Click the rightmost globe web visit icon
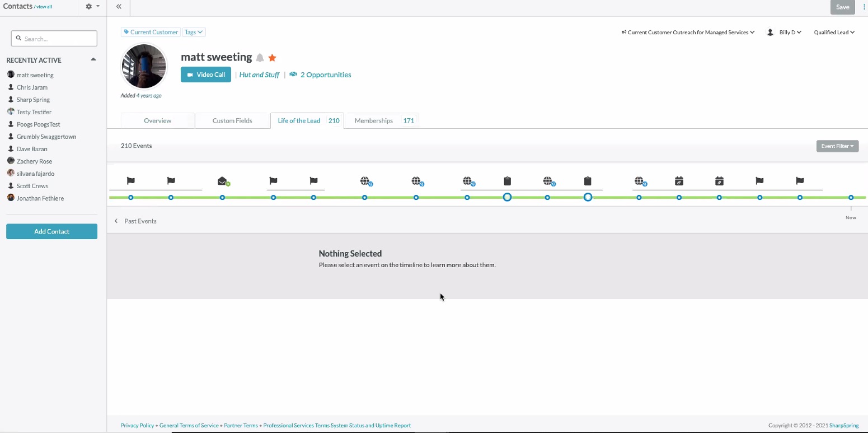Image resolution: width=868 pixels, height=433 pixels. 641,181
